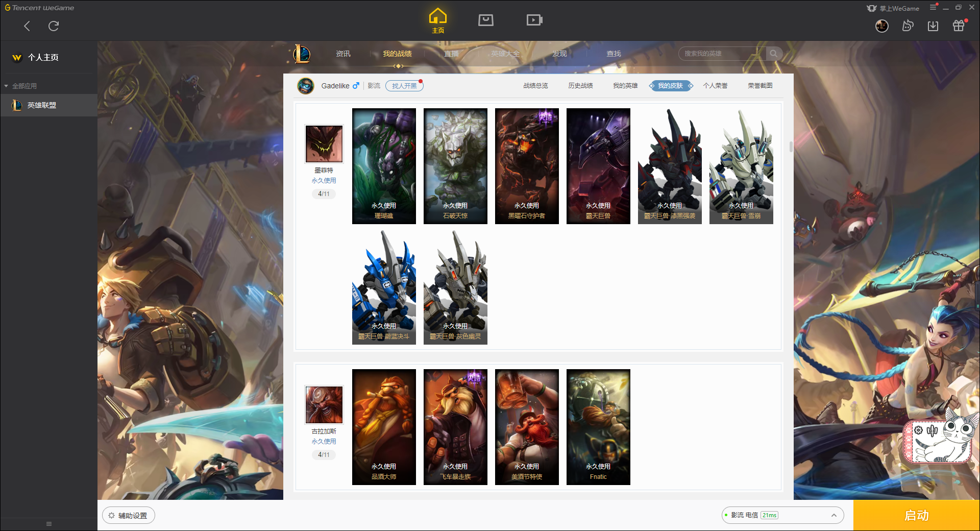Click the vertical scrollbar thumb
This screenshot has height=531, width=980.
tap(791, 147)
